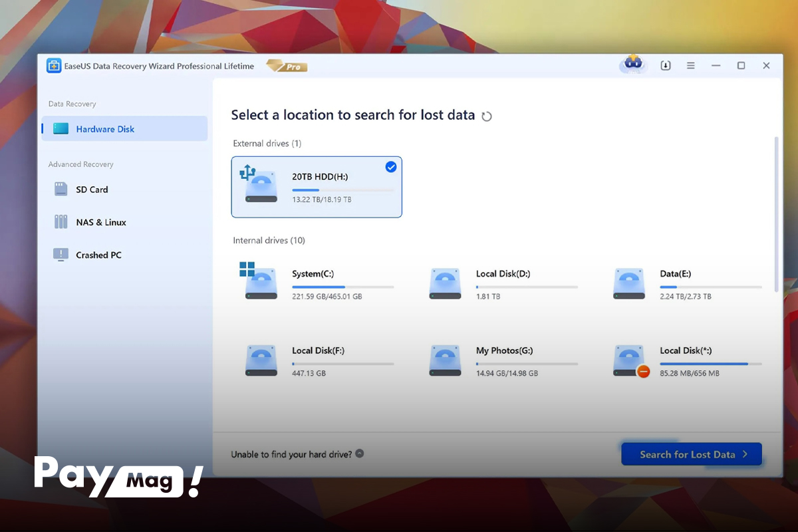Image resolution: width=798 pixels, height=532 pixels.
Task: Click System(C:) usage bar
Action: click(343, 287)
